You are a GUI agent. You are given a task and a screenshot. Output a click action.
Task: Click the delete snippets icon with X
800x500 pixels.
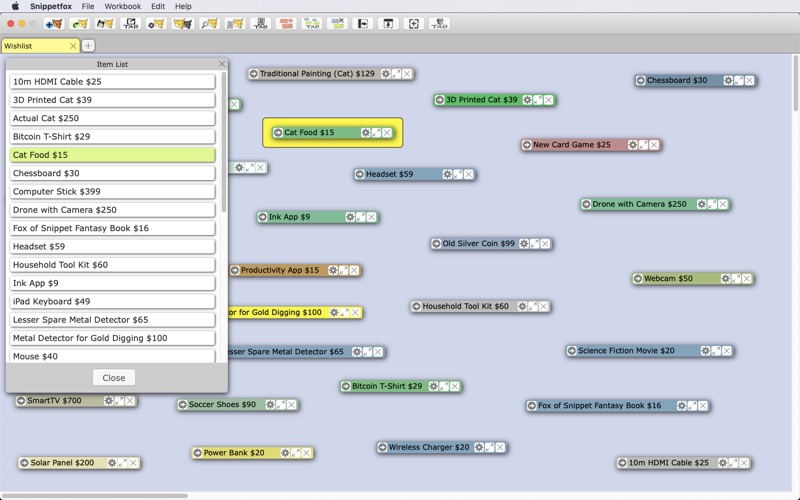(x=337, y=23)
